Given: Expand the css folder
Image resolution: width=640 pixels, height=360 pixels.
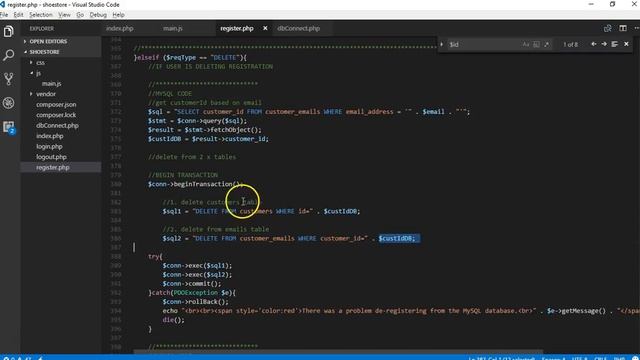Looking at the screenshot, I should tap(40, 62).
